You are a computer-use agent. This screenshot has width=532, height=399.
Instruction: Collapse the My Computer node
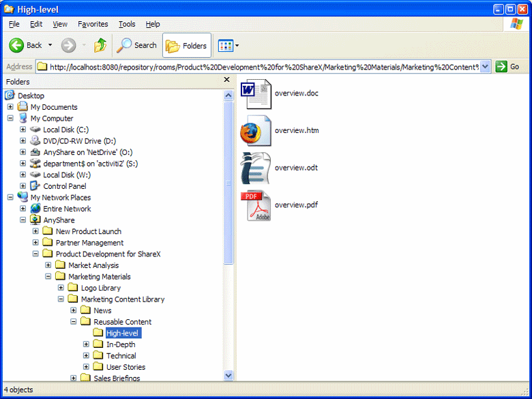pos(10,118)
